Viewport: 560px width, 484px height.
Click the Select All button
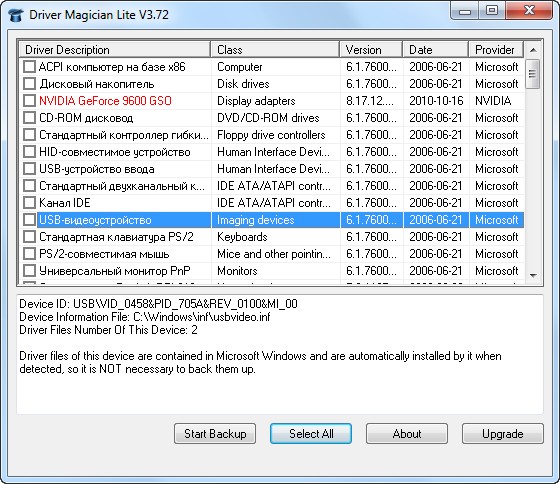311,434
